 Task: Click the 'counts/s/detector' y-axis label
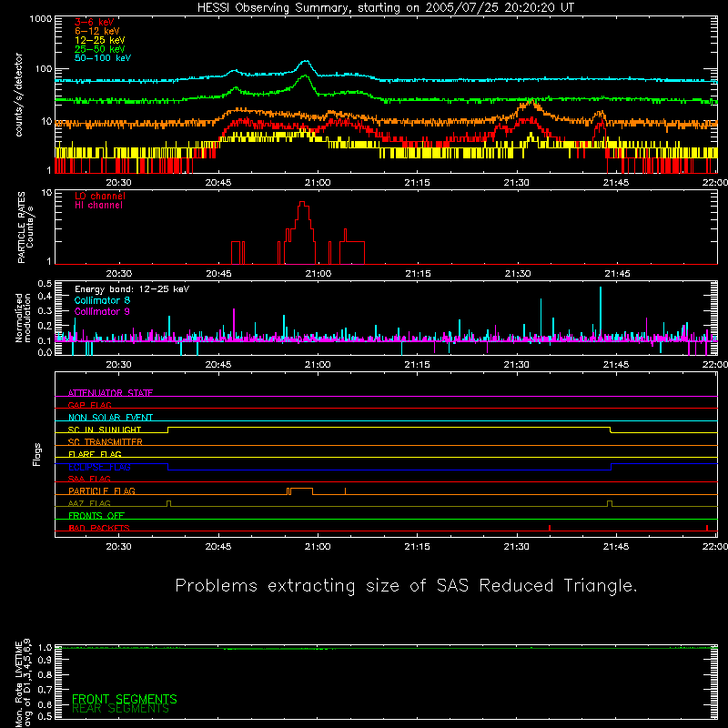click(19, 95)
